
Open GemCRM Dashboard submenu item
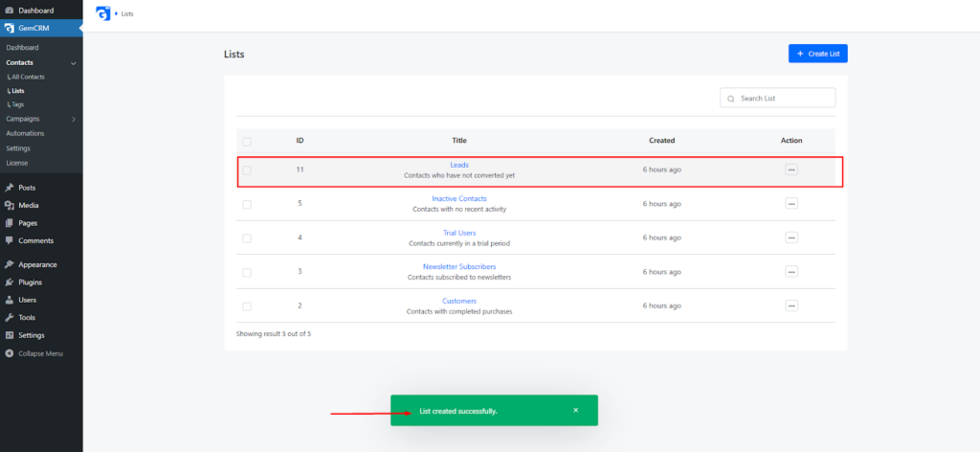coord(23,48)
